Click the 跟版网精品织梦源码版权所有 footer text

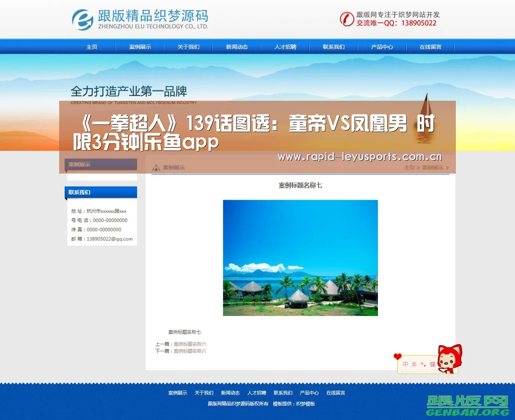(x=238, y=404)
